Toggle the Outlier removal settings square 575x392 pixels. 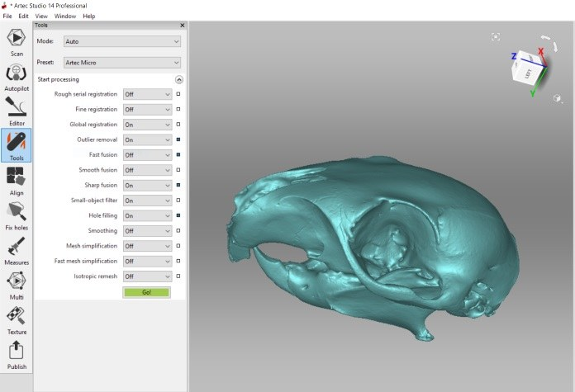click(178, 139)
